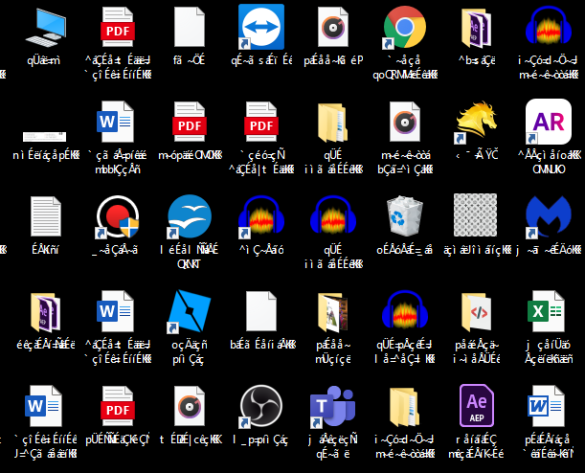The height and width of the screenshot is (473, 585).
Task: Launch the TeamViewer shortcut
Action: click(261, 27)
